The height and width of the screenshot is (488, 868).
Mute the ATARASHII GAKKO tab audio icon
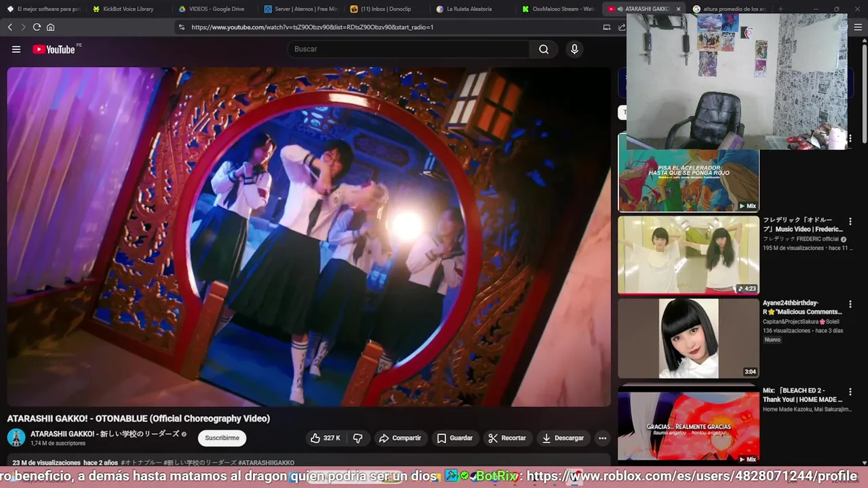pos(620,9)
